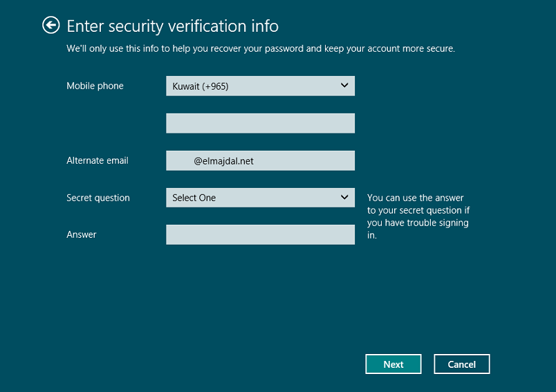Click into the Answer text field
The height and width of the screenshot is (392, 556).
tap(260, 235)
